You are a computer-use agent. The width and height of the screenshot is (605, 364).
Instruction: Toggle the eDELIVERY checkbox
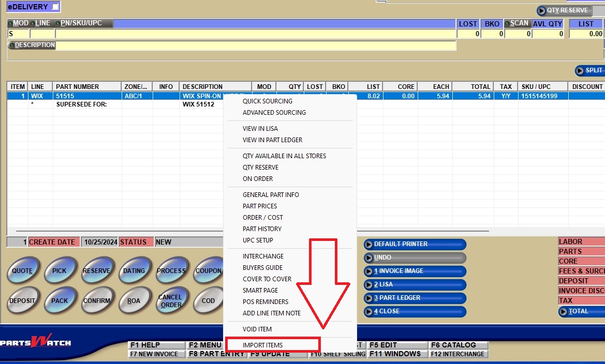coord(56,7)
